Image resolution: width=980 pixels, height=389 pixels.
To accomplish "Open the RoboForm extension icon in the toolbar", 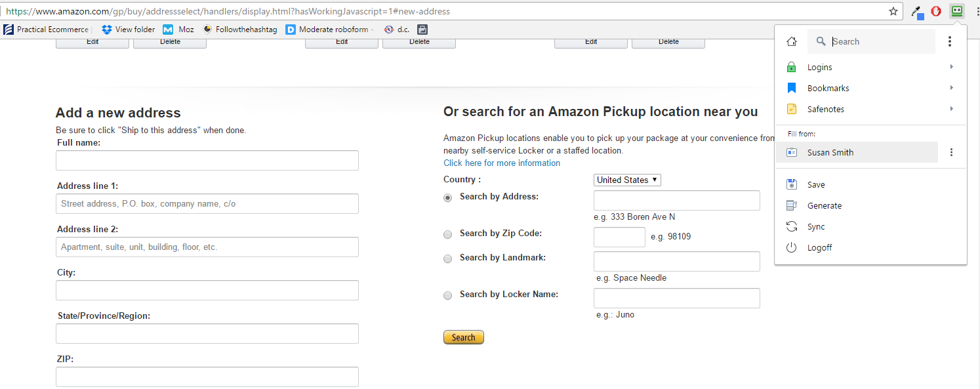I will (x=956, y=11).
